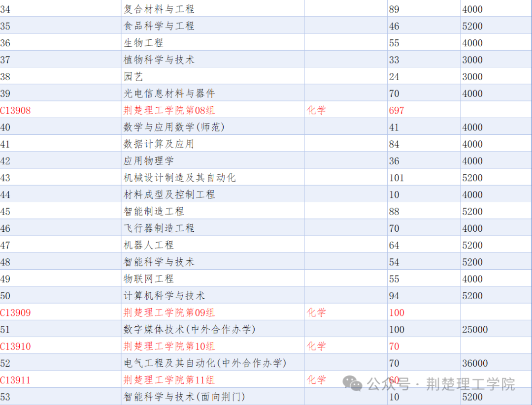
Task: Select the 机器人工程 cell
Action: tap(149, 245)
